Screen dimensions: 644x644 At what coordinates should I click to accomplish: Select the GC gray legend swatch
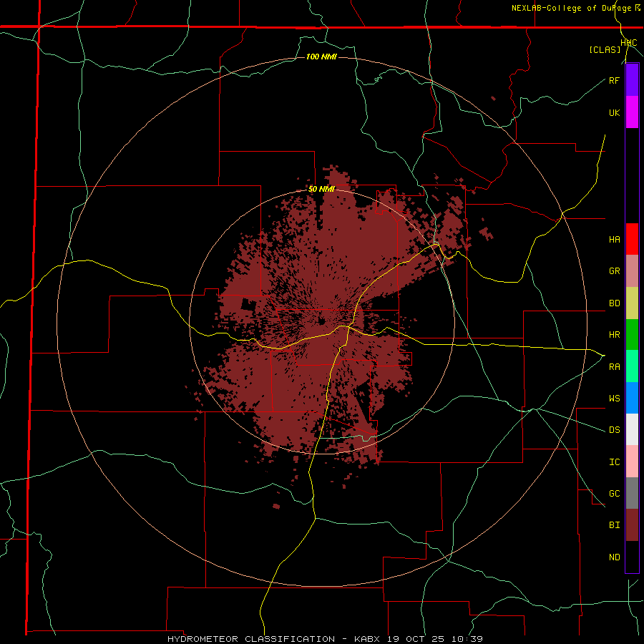coord(632,493)
